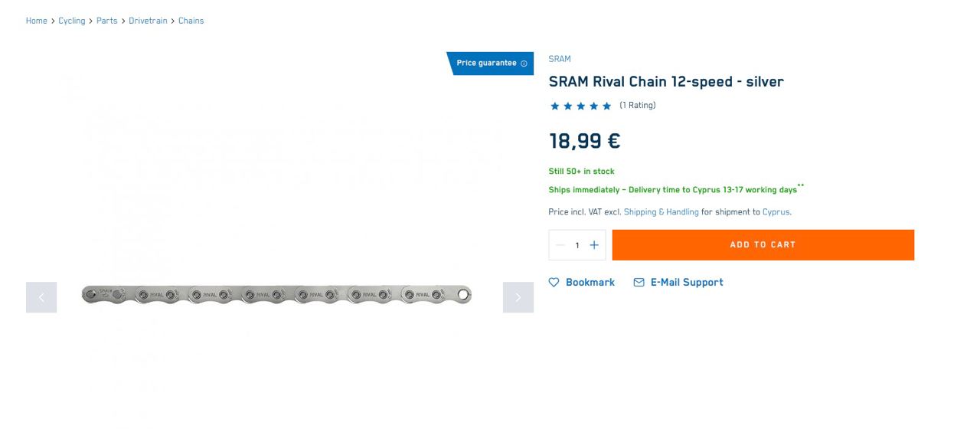Viewport: 980px width, 432px height.
Task: Go to Parts breadcrumb
Action: pyautogui.click(x=106, y=21)
